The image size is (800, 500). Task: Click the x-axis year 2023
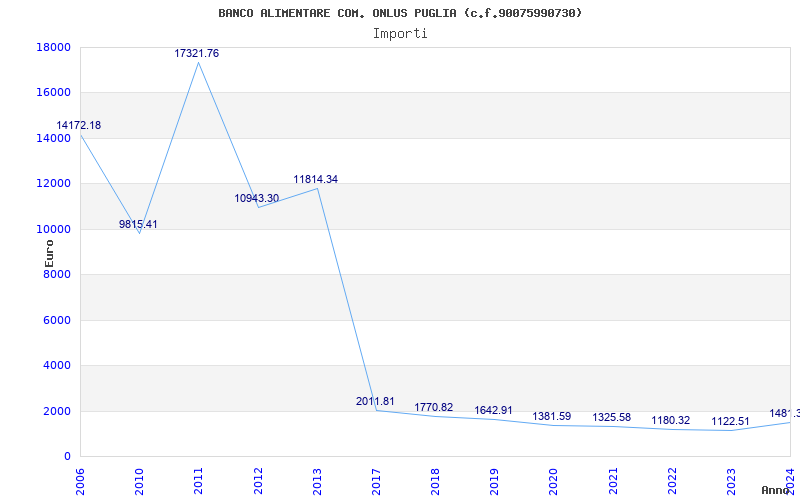click(x=731, y=481)
